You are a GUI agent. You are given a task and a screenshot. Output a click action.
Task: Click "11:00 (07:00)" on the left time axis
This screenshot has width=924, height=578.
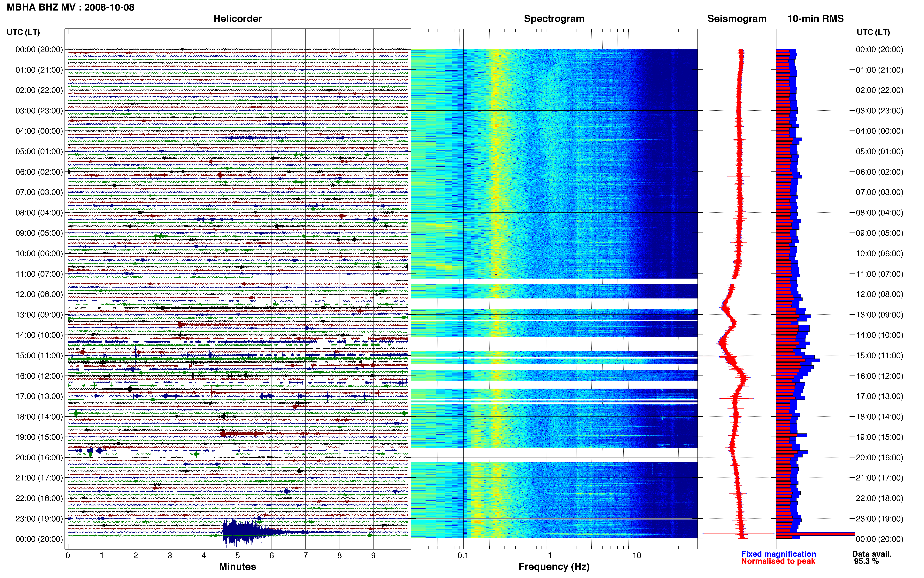coord(39,274)
